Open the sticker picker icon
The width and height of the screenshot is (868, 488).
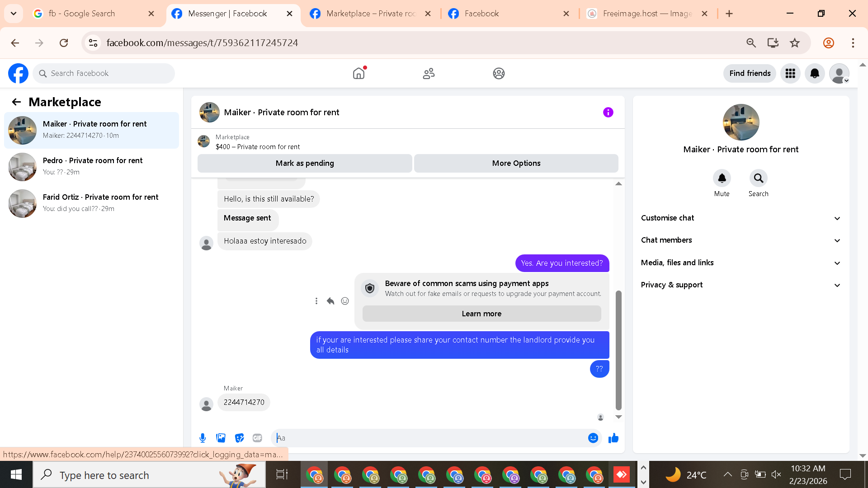pos(240,438)
